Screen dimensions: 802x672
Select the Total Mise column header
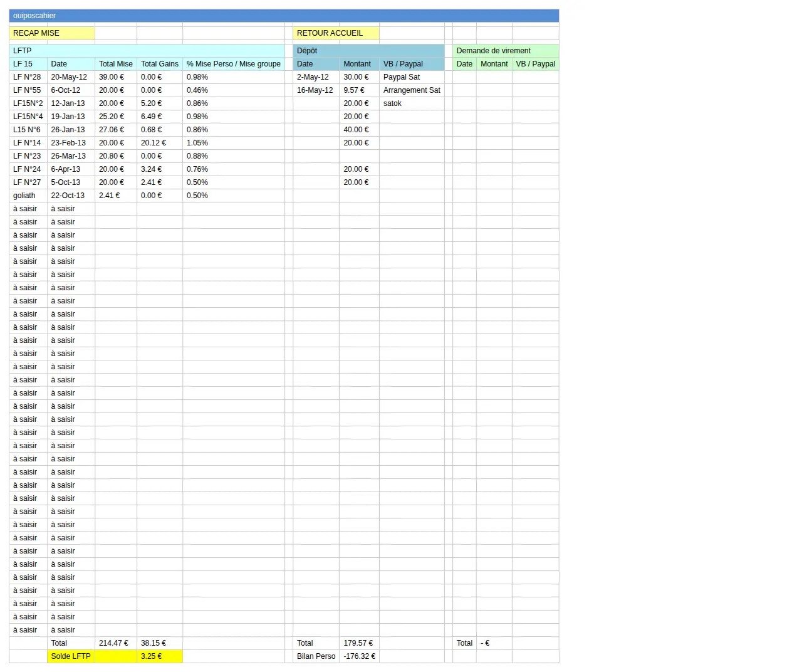click(x=116, y=64)
